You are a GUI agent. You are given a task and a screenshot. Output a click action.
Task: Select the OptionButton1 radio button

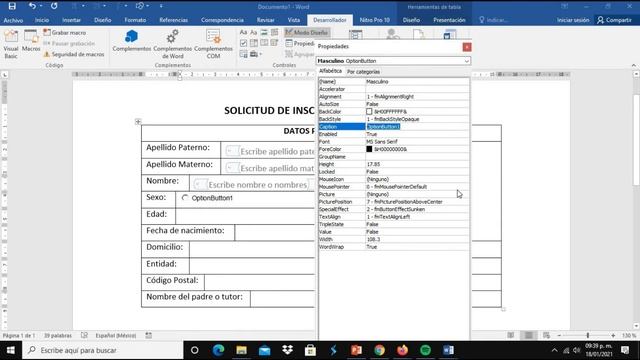[x=185, y=198]
